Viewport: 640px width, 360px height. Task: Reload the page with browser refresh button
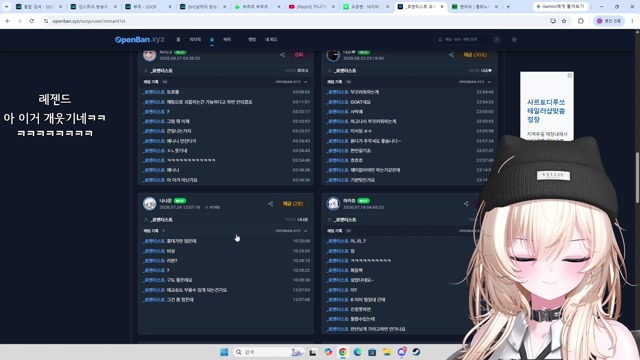coord(31,21)
